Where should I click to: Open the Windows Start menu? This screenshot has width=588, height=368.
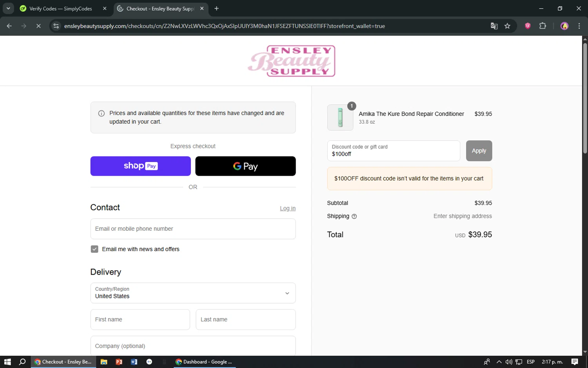7,362
